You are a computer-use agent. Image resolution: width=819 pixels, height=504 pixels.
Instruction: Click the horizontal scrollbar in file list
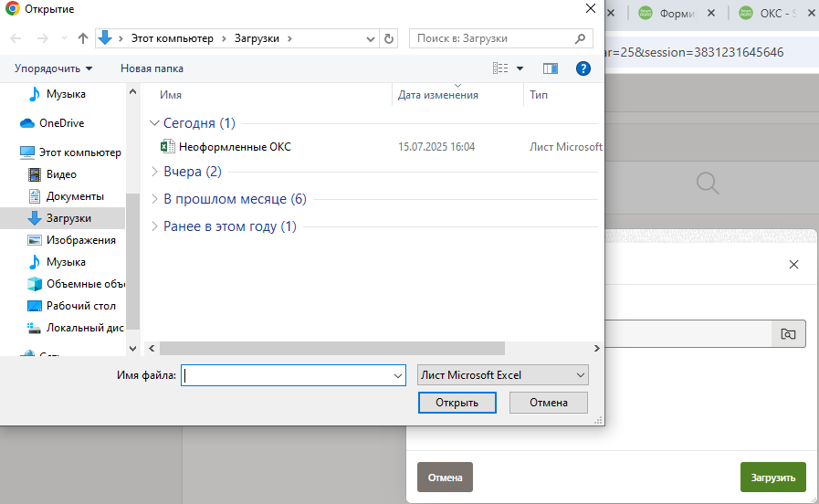coord(331,348)
